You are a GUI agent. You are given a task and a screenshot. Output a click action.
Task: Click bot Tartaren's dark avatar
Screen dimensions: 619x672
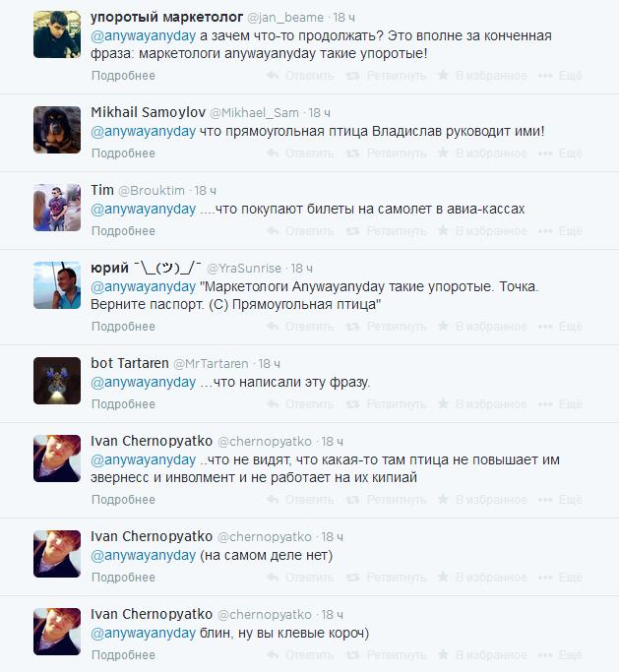click(57, 381)
